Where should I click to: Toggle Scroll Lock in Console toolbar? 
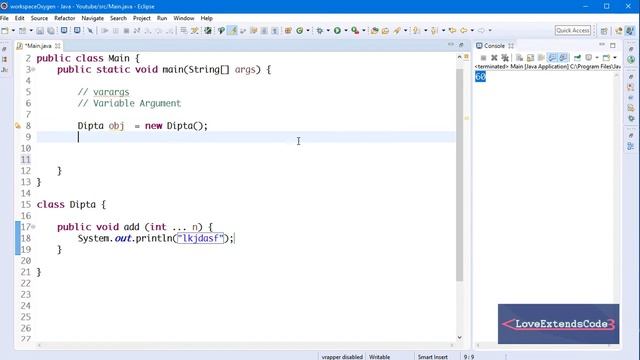(x=530, y=58)
